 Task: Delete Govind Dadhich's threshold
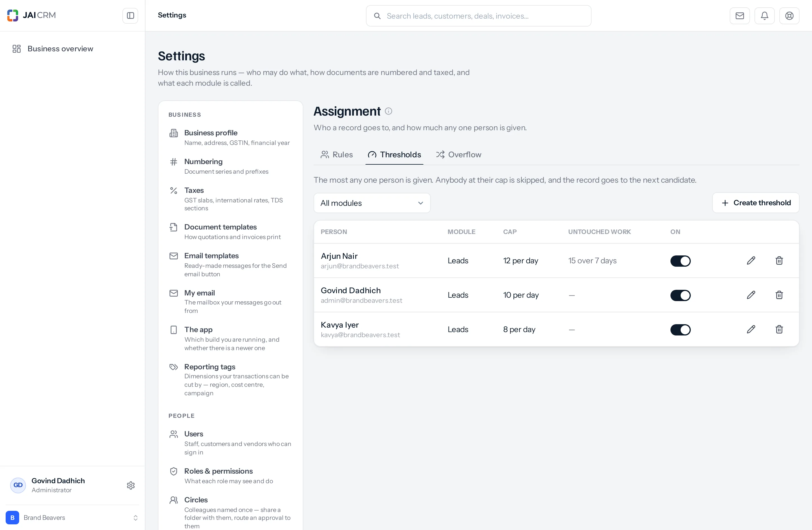779,295
